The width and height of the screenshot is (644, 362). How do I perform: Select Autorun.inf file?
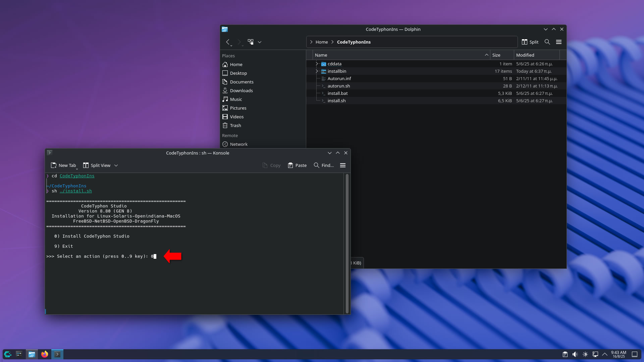(339, 78)
